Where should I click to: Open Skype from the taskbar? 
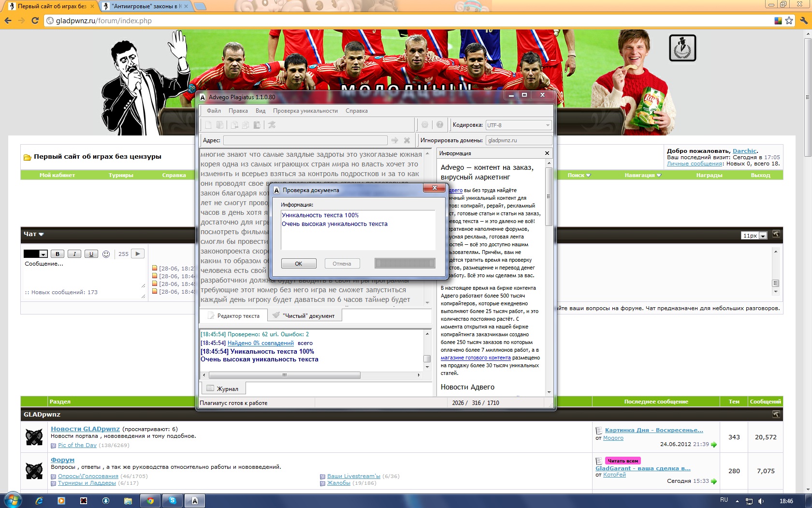coord(173,501)
